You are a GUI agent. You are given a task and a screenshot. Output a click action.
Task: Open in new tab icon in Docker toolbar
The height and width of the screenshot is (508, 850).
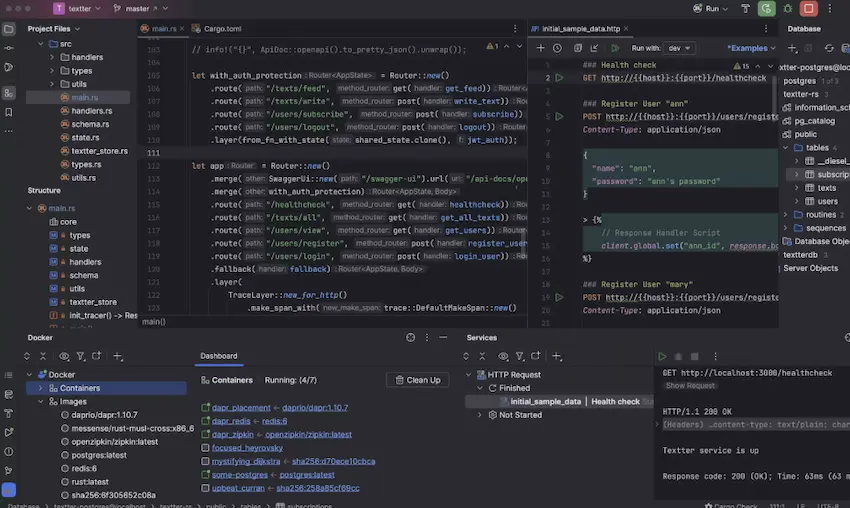pos(96,356)
